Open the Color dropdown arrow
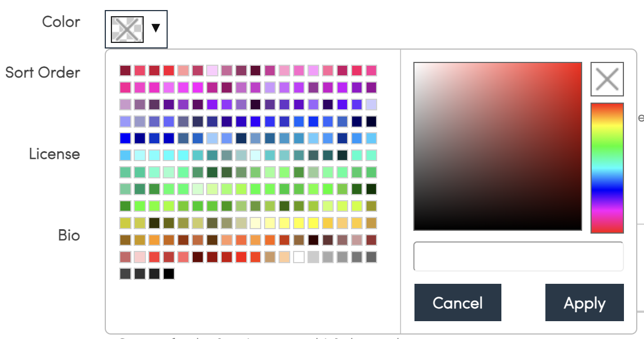This screenshot has height=339, width=644. (x=155, y=28)
